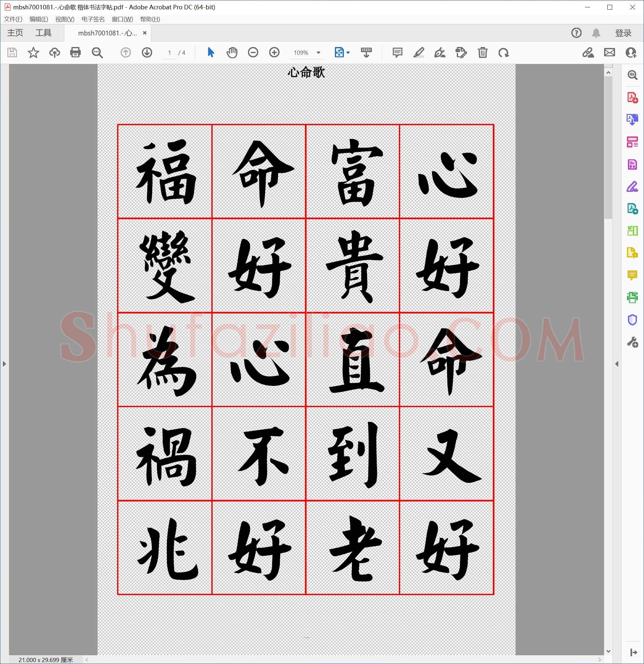
Task: Open More Tools wrench icon
Action: [632, 342]
